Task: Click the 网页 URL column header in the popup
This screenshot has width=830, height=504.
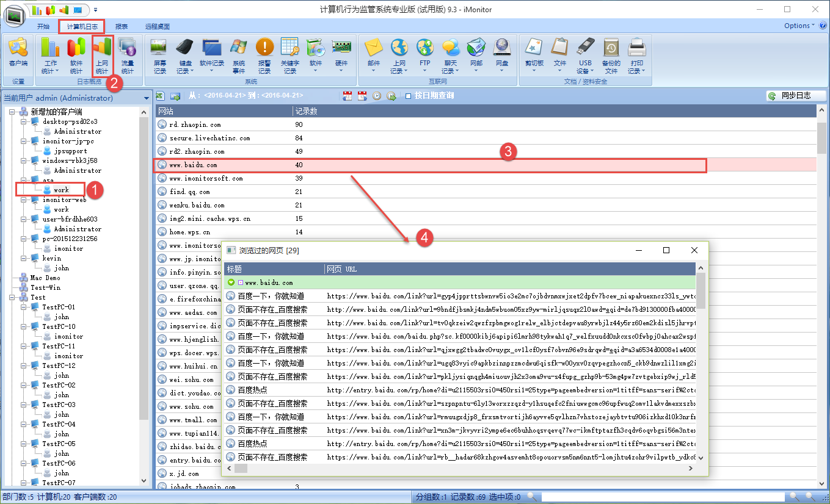Action: pos(510,269)
